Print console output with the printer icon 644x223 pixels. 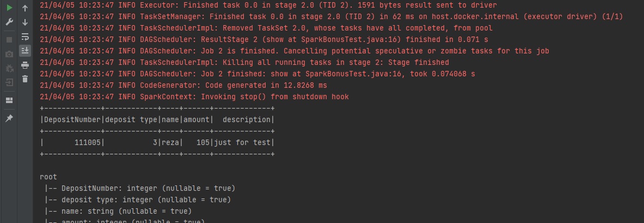[x=25, y=65]
